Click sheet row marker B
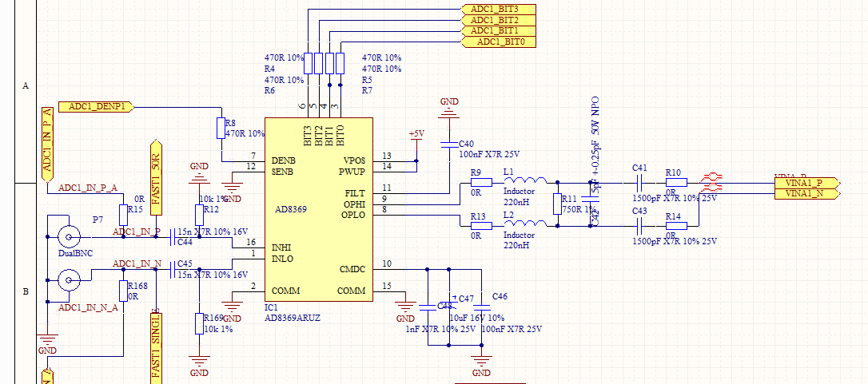The width and height of the screenshot is (868, 384). [25, 291]
